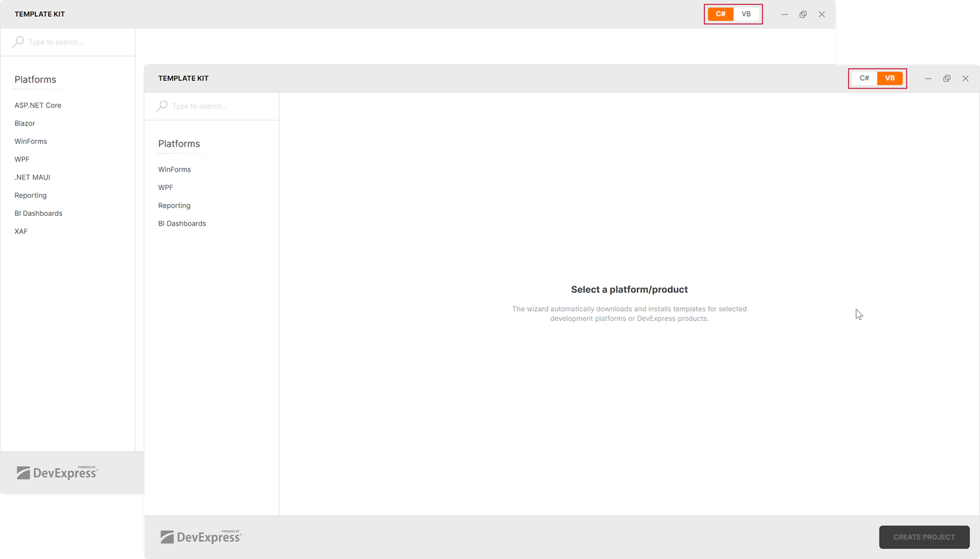Maximize the back Template Kit window

point(803,15)
